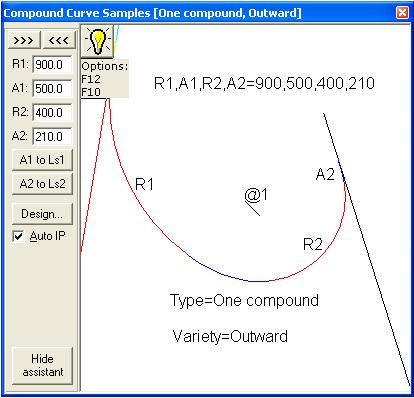Select the R2 field containing 400.0
This screenshot has height=398, width=414.
(x=52, y=112)
